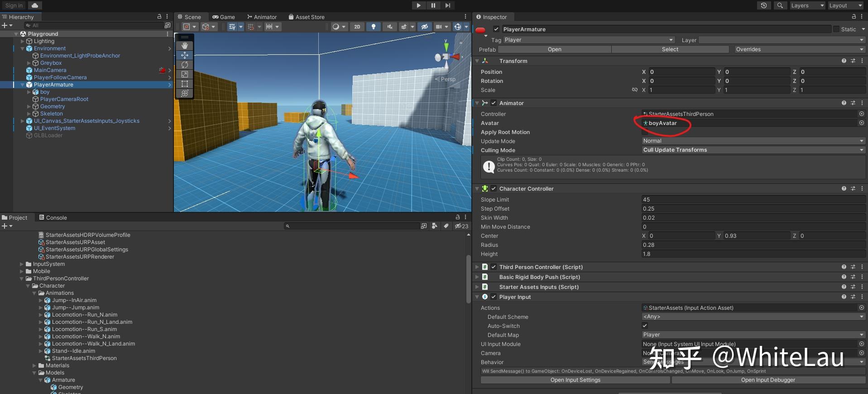Select the Move tool in Scene toolbar
868x394 pixels.
pos(185,55)
